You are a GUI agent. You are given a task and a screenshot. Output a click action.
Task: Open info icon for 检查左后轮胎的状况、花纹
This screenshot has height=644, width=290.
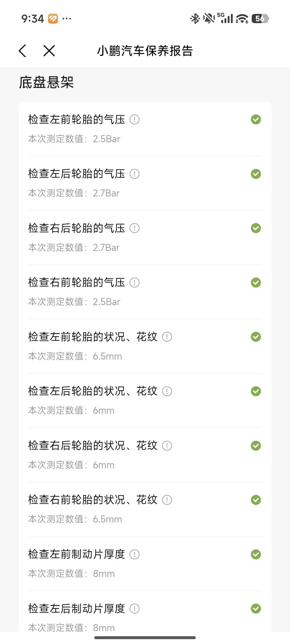167,391
